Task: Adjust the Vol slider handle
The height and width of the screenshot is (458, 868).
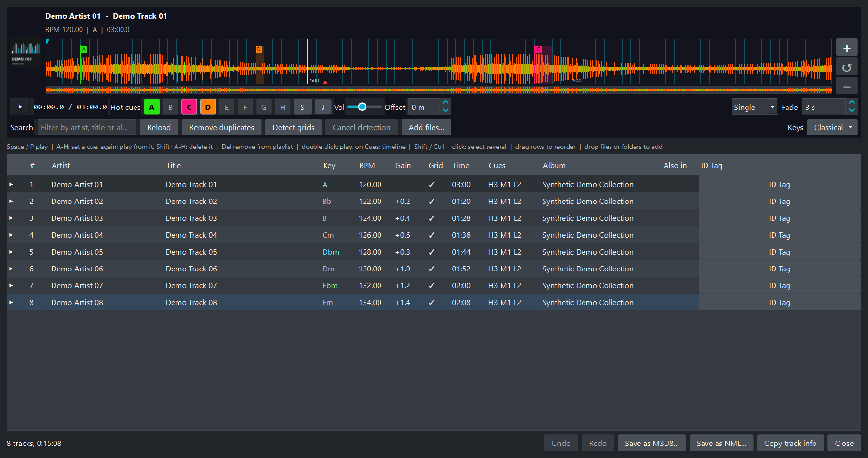Action: (362, 107)
